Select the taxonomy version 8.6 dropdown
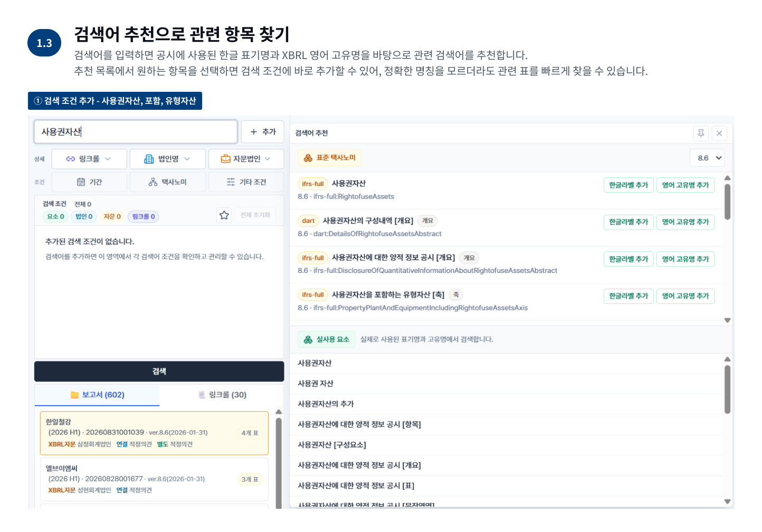The image size is (762, 532). (707, 158)
